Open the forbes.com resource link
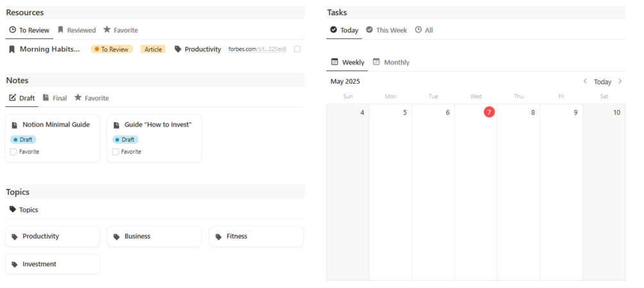Viewport: 644px width, 288px height. point(257,49)
